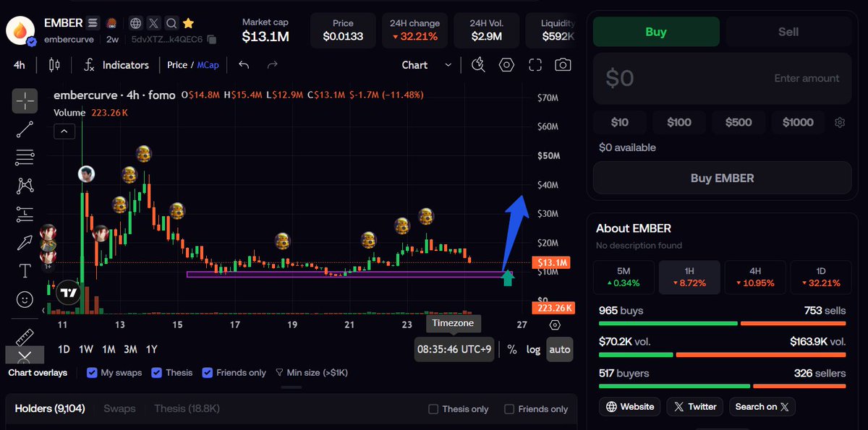Open the fx Indicators menu
Viewport: 868px width, 430px height.
click(x=116, y=65)
